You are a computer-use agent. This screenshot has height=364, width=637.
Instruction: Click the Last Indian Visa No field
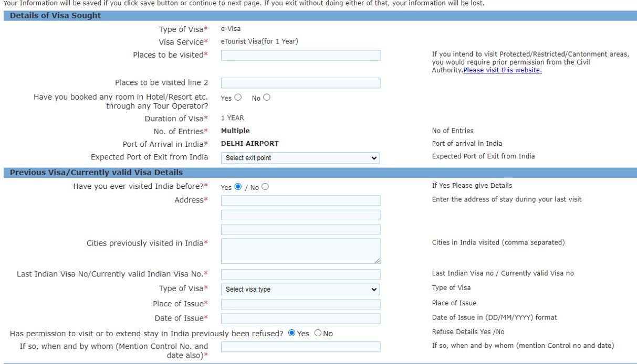[x=300, y=274]
